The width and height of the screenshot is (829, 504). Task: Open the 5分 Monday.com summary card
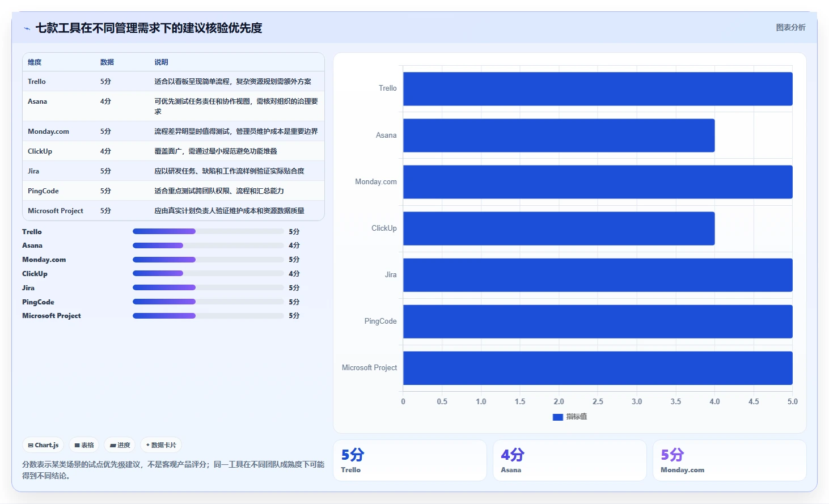(x=730, y=460)
